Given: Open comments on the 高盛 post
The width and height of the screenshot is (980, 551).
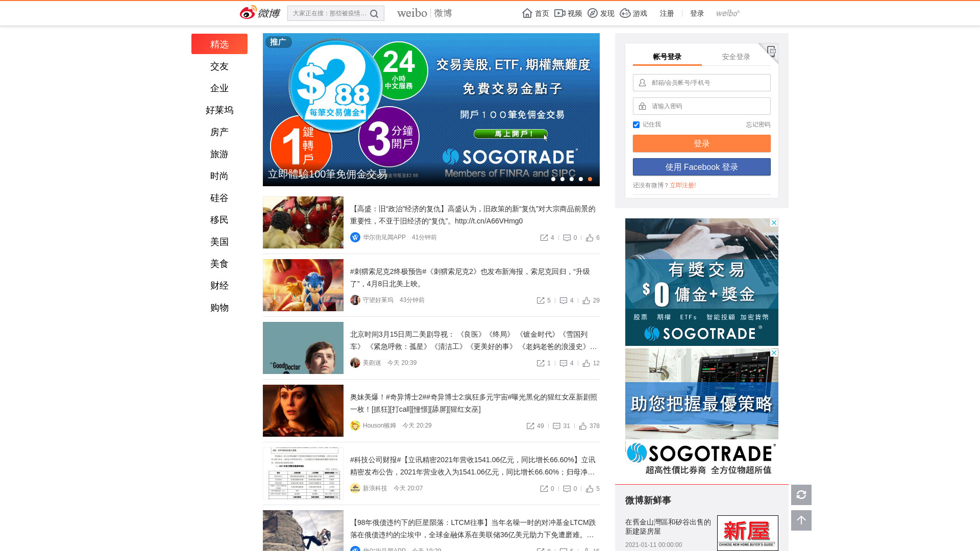Looking at the screenshot, I should point(567,238).
